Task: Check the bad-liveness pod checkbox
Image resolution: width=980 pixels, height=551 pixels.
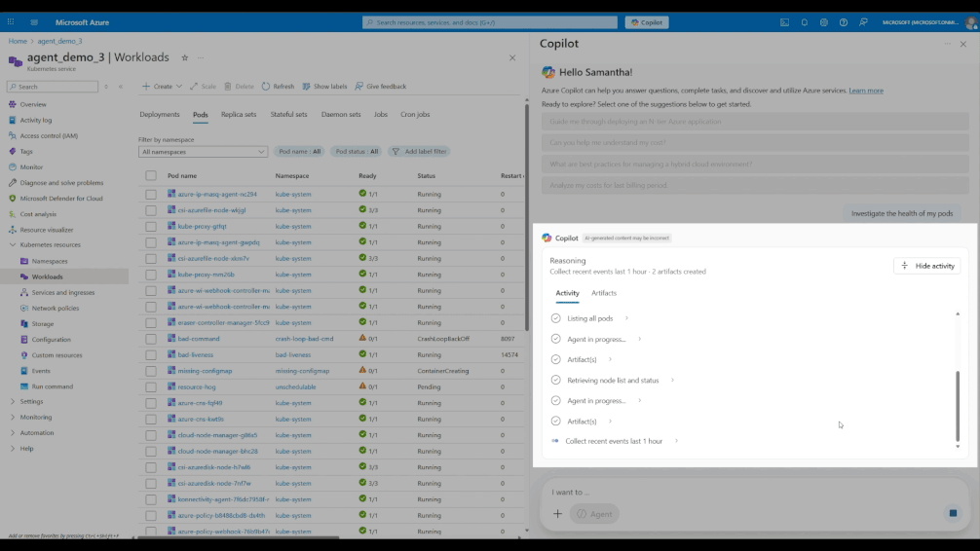Action: (x=151, y=354)
